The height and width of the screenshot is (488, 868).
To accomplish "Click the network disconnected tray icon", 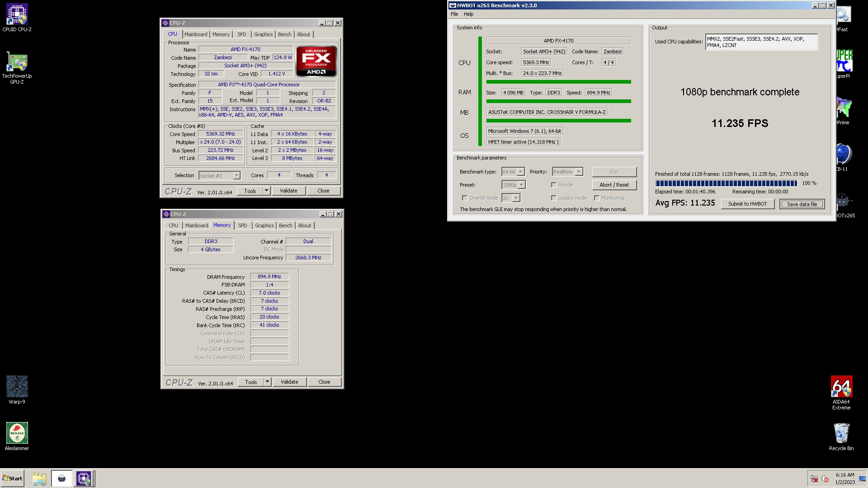I will coord(814,479).
